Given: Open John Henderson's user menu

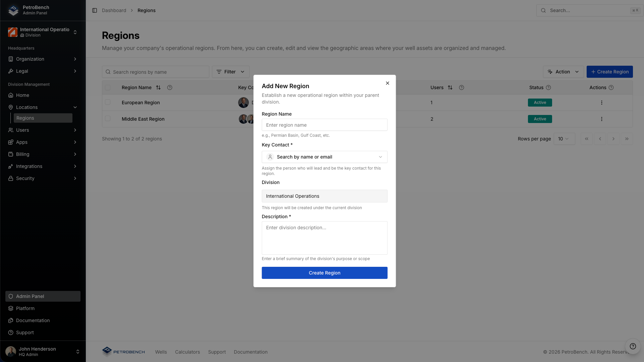Looking at the screenshot, I should (43, 352).
